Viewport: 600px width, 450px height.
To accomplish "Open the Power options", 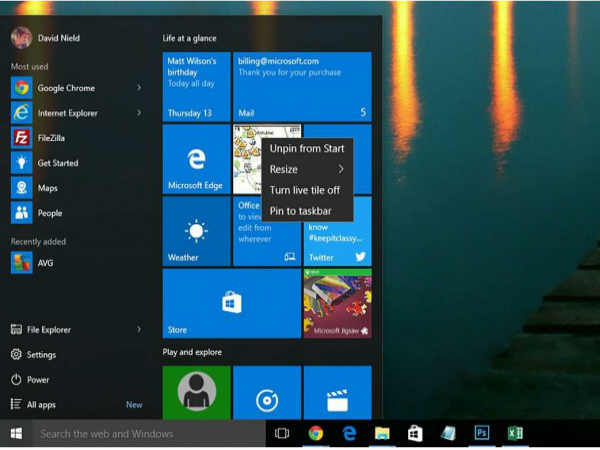I will pyautogui.click(x=38, y=380).
